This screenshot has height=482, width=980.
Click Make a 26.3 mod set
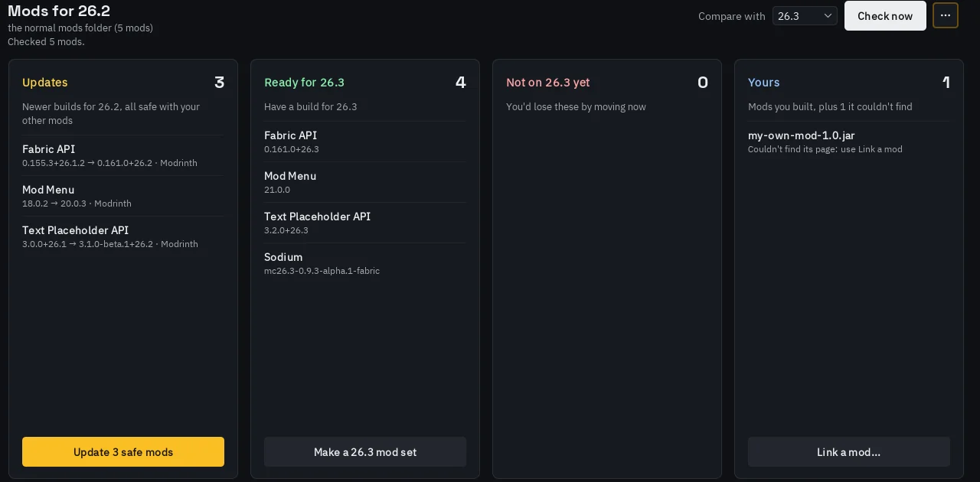[x=365, y=451]
